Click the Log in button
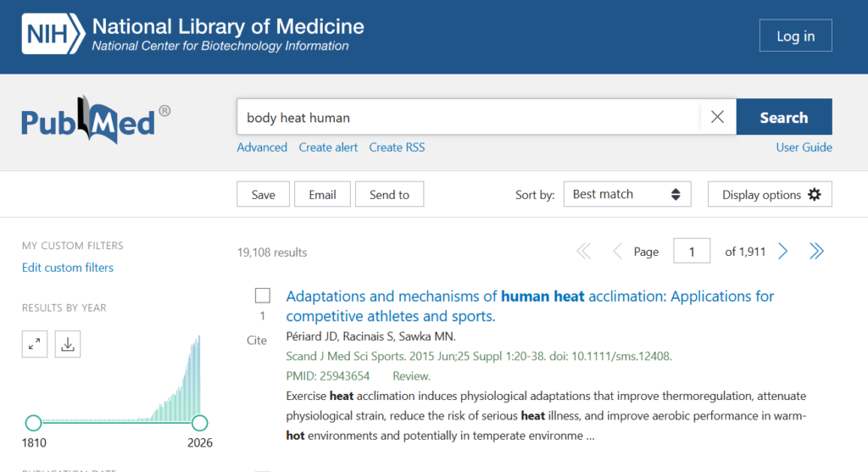 pos(795,36)
